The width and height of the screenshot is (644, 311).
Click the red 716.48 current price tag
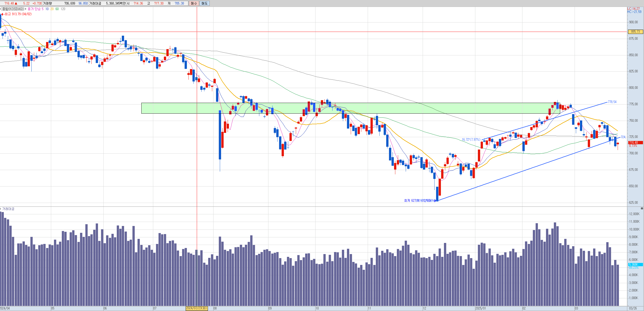[635, 143]
